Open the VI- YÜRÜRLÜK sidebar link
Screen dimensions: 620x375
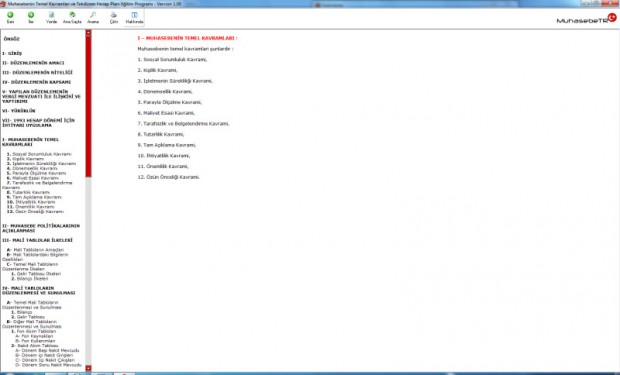[x=19, y=111]
